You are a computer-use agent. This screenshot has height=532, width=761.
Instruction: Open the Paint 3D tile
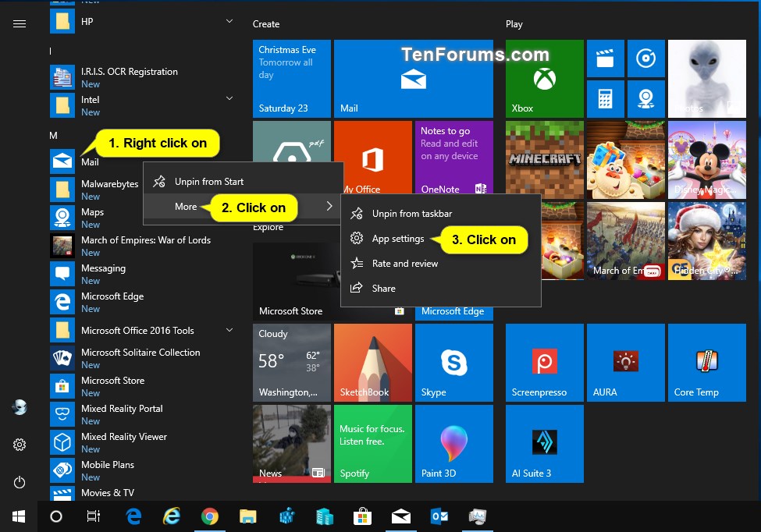click(453, 443)
